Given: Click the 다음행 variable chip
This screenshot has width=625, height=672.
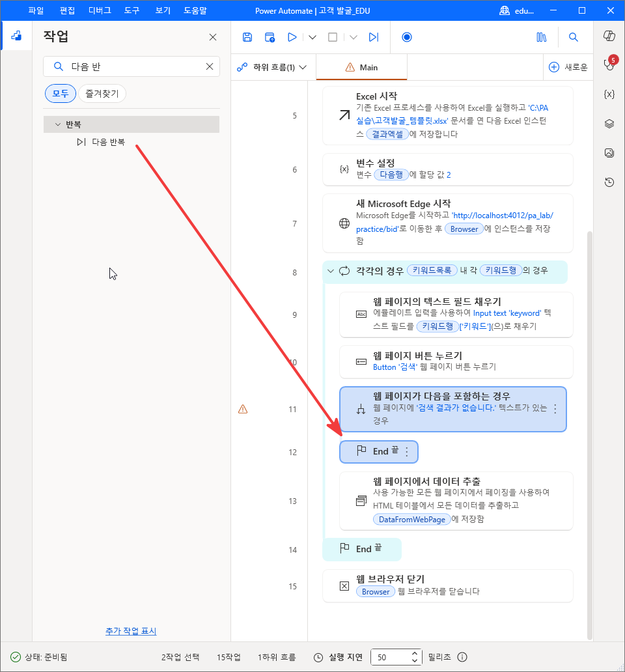Looking at the screenshot, I should [391, 175].
